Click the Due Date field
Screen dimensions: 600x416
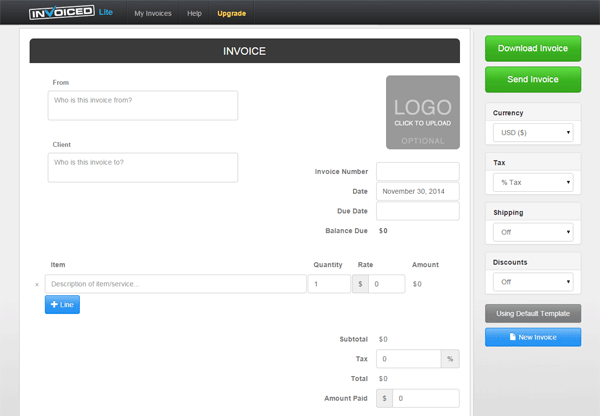418,211
